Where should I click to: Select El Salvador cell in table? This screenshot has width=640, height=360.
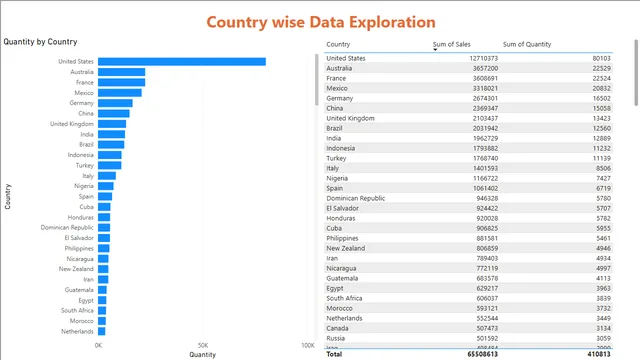click(342, 208)
